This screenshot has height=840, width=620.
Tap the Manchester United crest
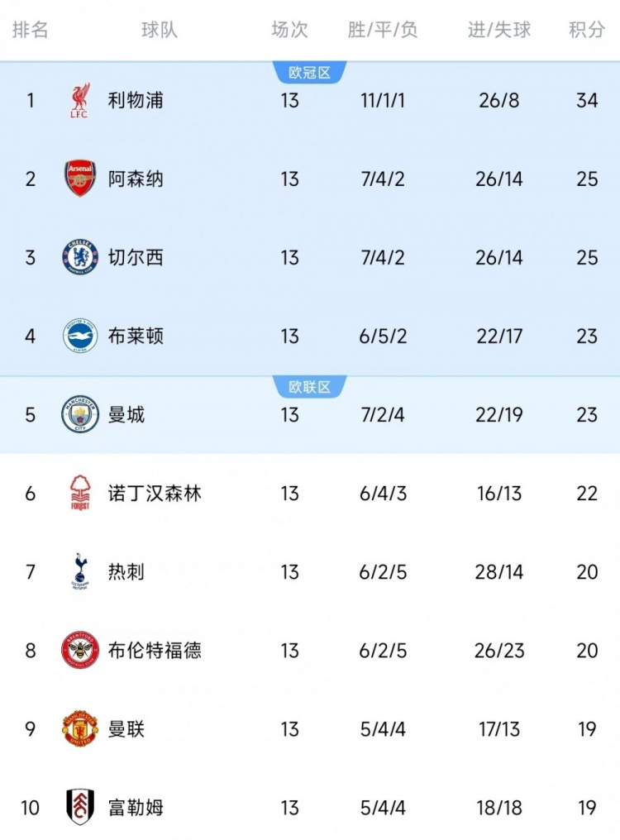pos(80,728)
